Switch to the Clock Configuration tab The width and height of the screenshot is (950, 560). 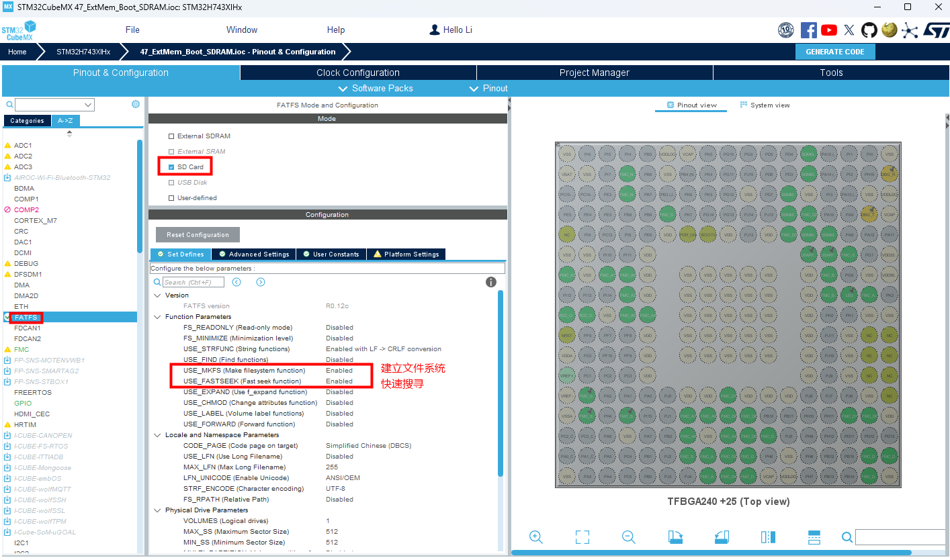click(x=358, y=73)
